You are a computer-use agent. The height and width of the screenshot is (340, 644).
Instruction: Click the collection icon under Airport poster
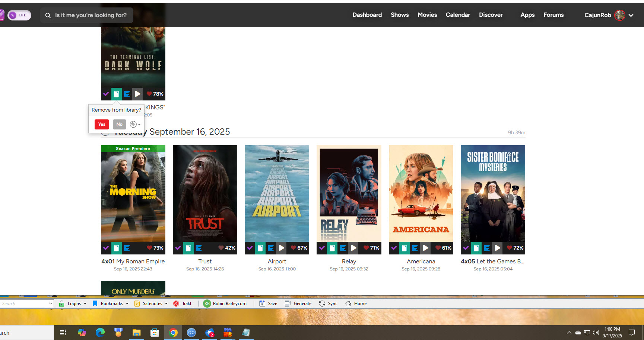[x=260, y=248]
